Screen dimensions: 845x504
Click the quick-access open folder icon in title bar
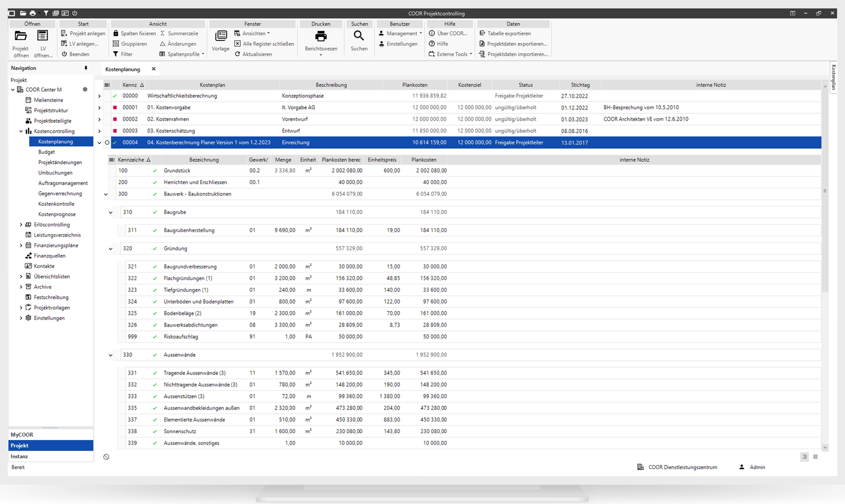coord(23,13)
